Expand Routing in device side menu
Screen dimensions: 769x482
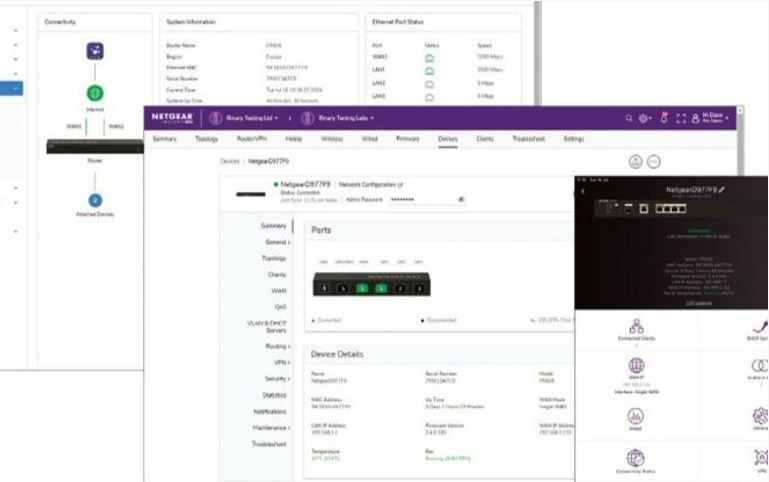pos(278,346)
